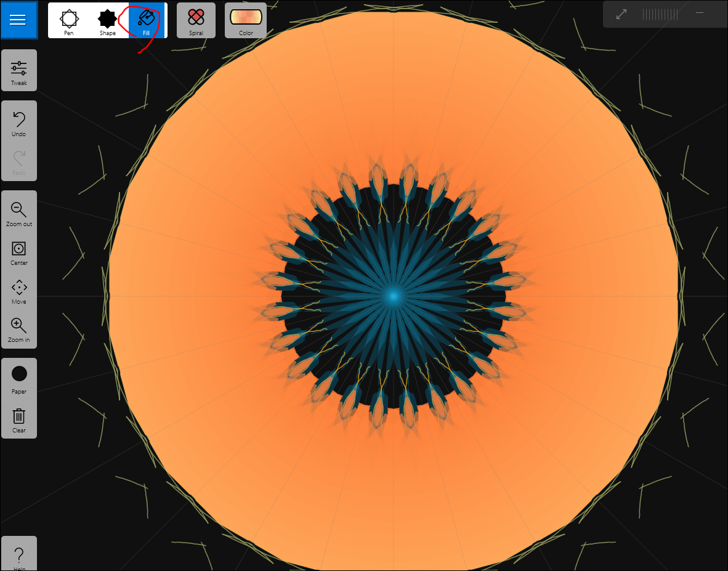Click the fullscreen diagonal arrows icon
The height and width of the screenshot is (571, 728).
[x=621, y=14]
